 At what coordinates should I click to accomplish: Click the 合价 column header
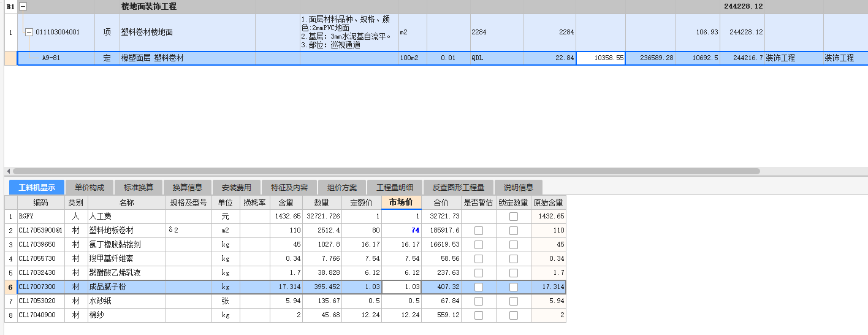(441, 202)
